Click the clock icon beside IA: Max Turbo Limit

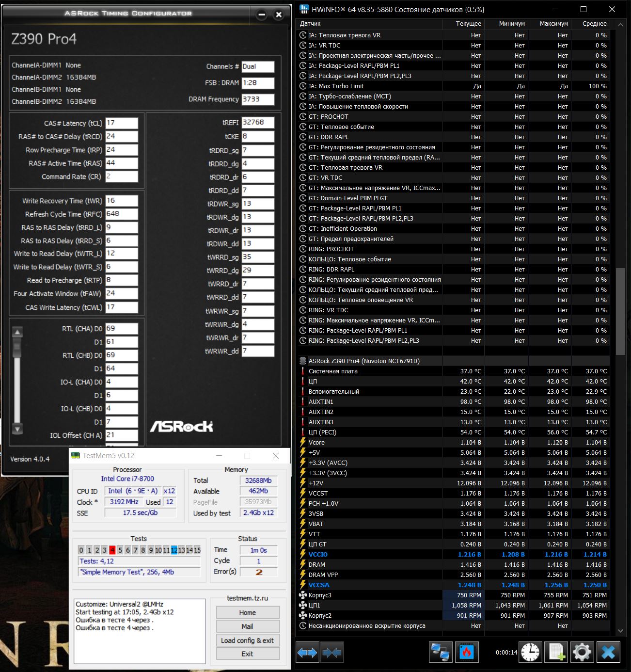point(303,86)
